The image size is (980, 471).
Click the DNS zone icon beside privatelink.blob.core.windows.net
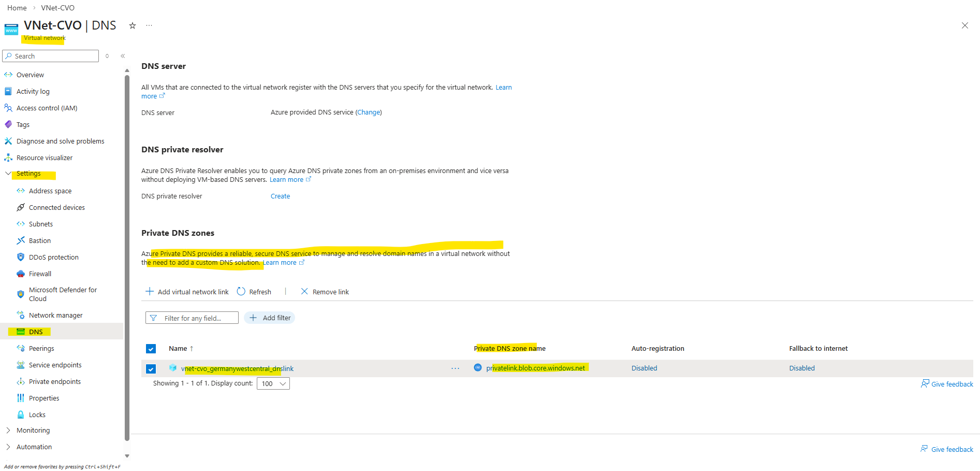tap(478, 368)
